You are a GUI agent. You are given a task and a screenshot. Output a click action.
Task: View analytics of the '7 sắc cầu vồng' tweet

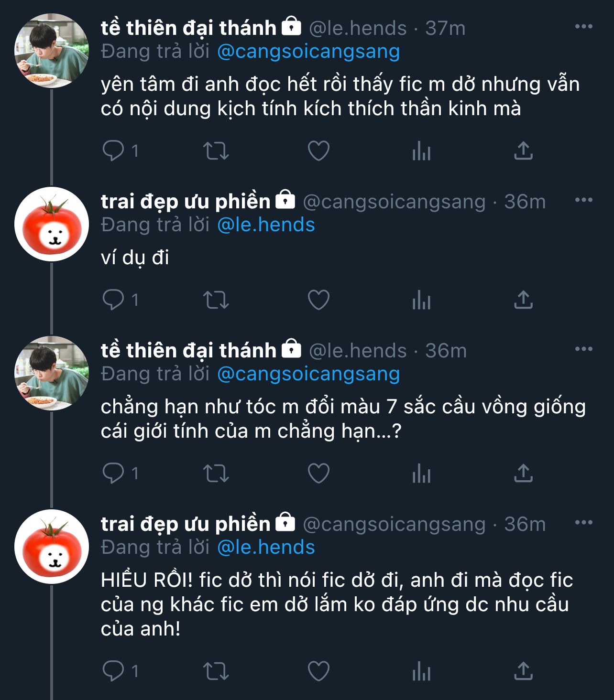pos(421,474)
